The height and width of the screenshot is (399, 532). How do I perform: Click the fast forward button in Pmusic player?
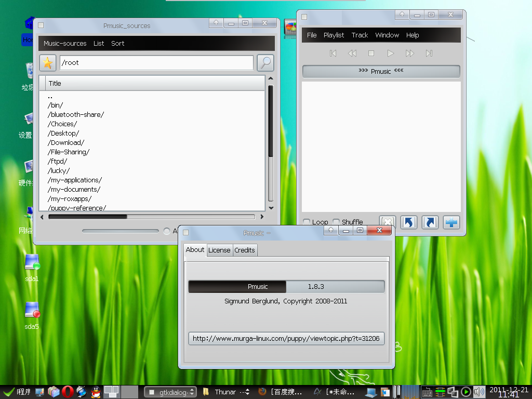coord(410,54)
